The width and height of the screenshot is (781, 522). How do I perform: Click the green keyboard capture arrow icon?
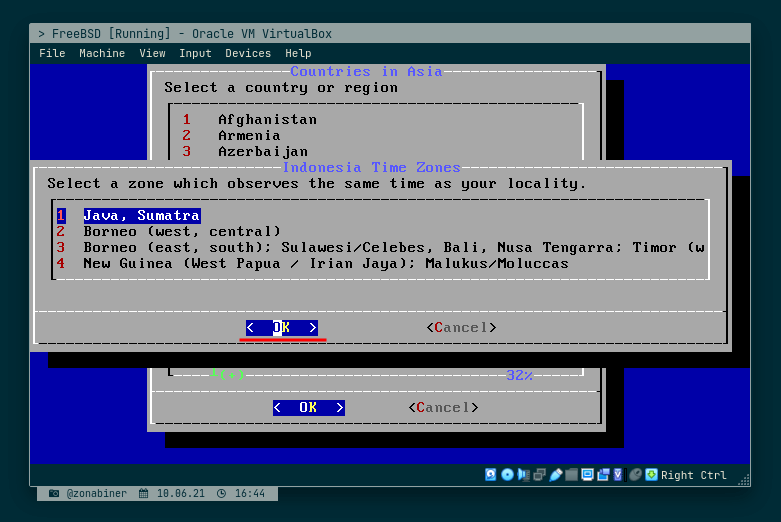pyautogui.click(x=651, y=475)
